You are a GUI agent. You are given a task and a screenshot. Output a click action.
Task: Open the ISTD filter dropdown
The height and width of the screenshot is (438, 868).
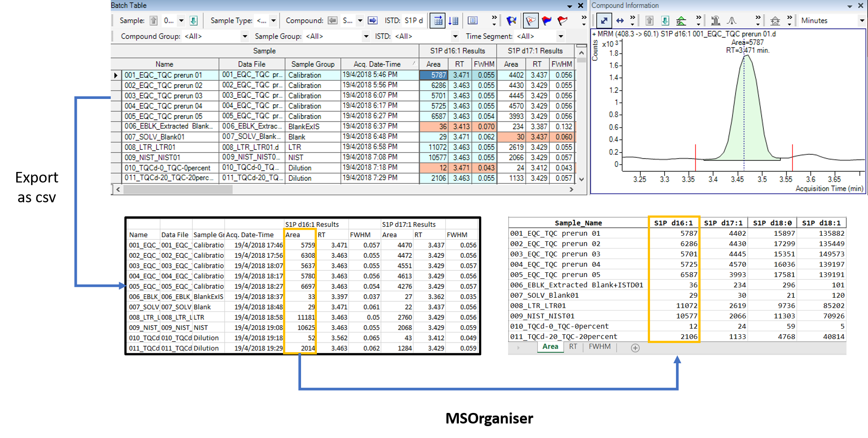[455, 36]
